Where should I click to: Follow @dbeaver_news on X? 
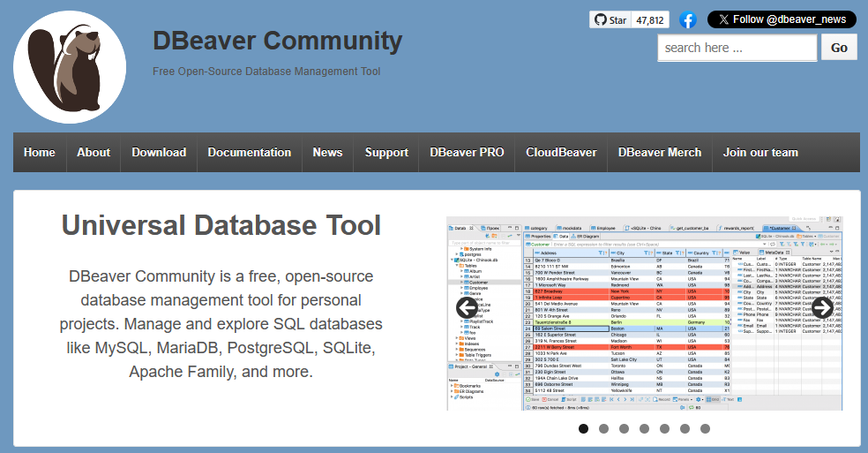(x=782, y=19)
